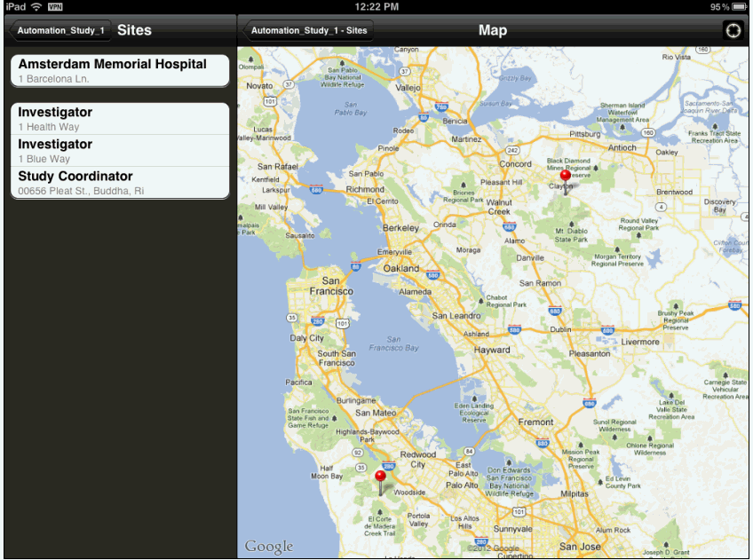Tap the Martinez label on map
The image size is (753, 560).
click(x=466, y=139)
